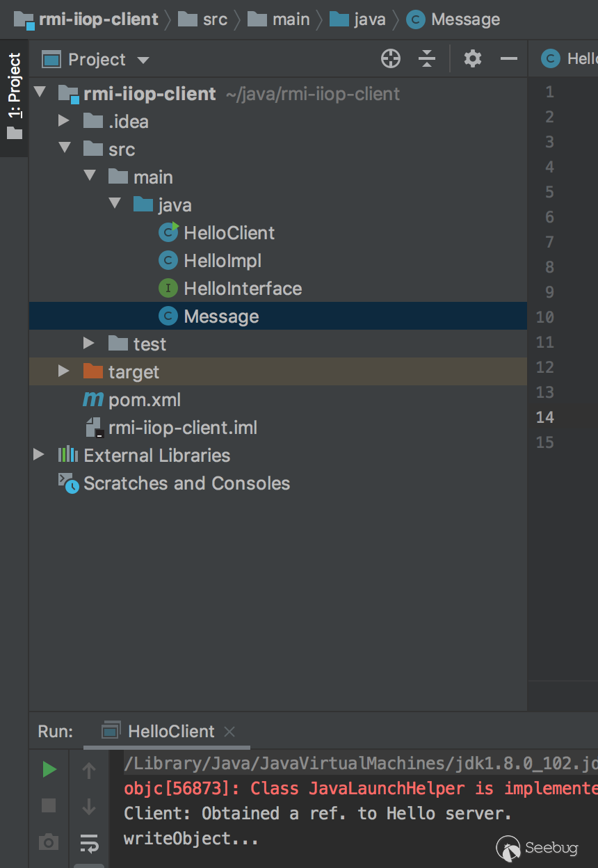The image size is (598, 868).
Task: Click the camera dump threads icon
Action: click(x=49, y=842)
